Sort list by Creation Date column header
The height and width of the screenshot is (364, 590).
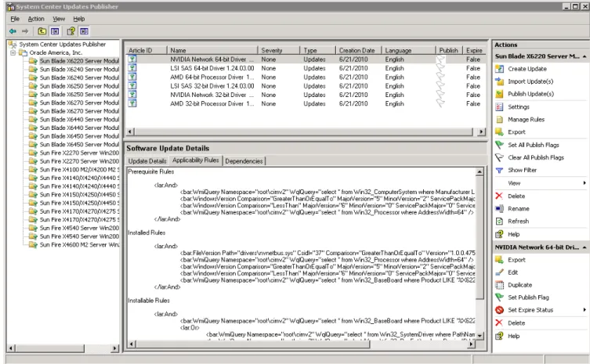coord(358,50)
